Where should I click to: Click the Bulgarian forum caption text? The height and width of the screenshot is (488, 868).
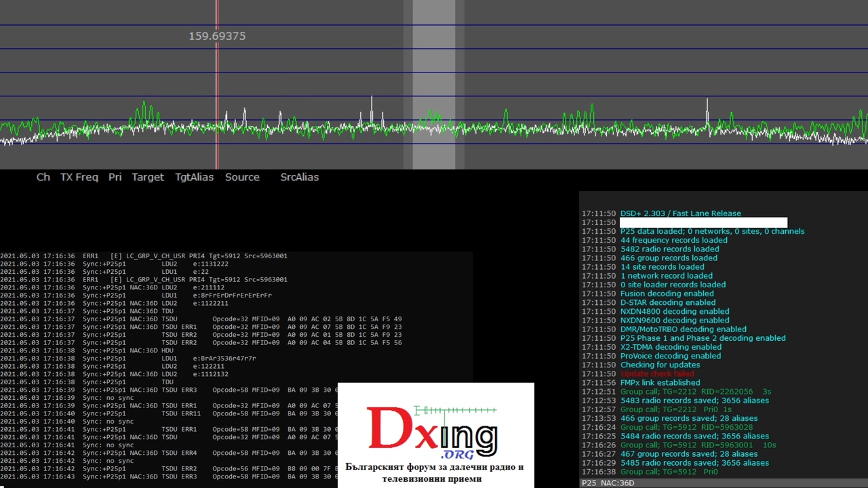click(x=435, y=472)
